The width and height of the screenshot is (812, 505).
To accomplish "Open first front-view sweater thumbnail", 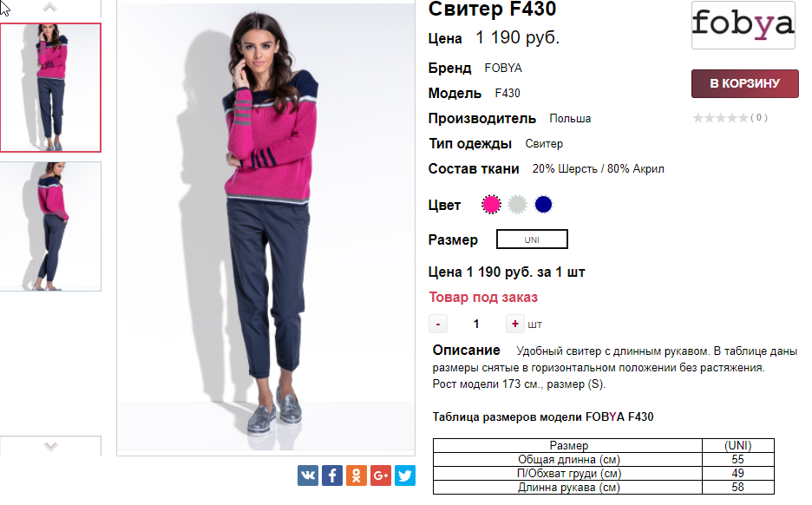I will point(50,88).
